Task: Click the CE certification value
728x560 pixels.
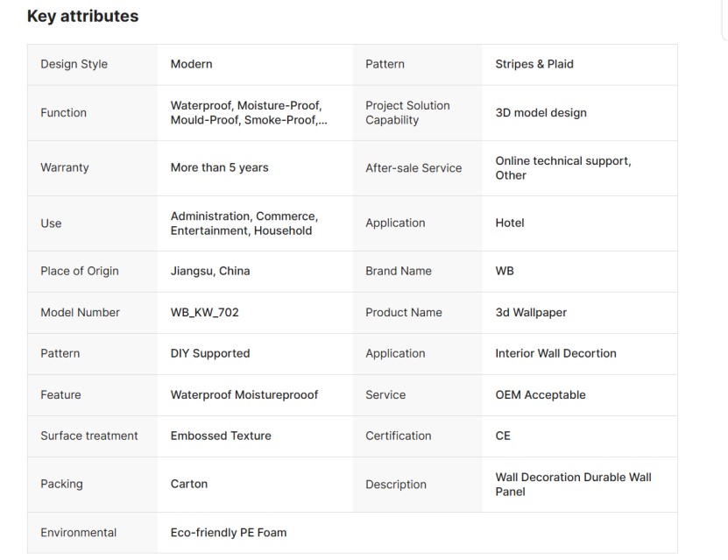Action: tap(503, 436)
